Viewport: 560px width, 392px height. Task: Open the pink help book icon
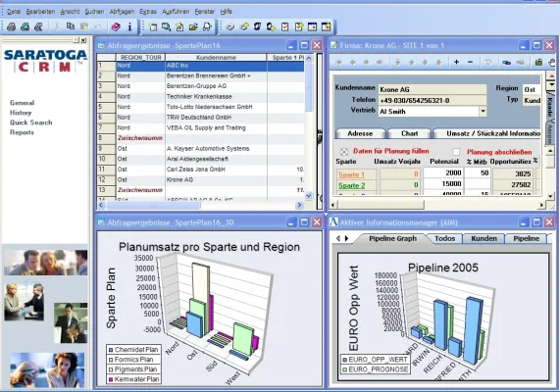(116, 26)
